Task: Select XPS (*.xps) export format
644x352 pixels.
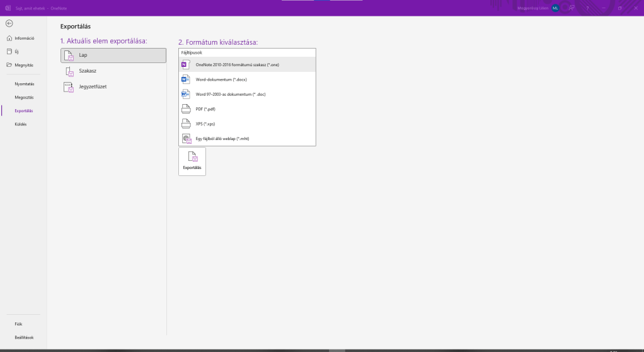Action: pyautogui.click(x=246, y=124)
